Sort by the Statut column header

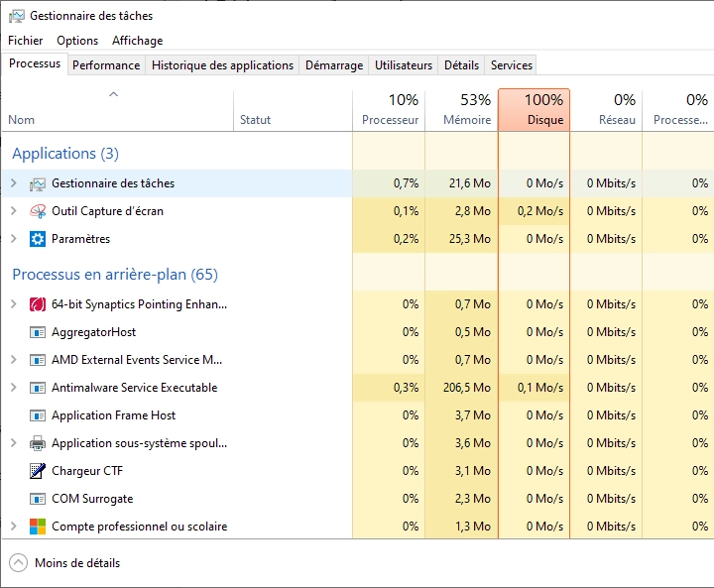[x=293, y=111]
